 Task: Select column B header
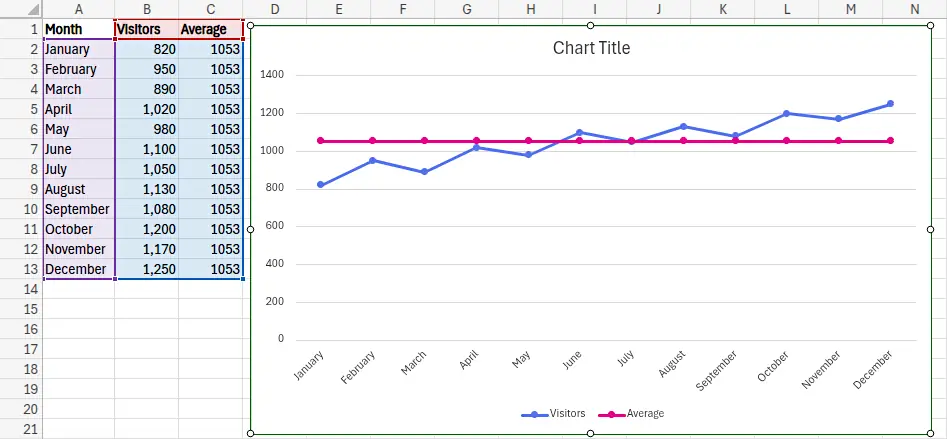(146, 9)
